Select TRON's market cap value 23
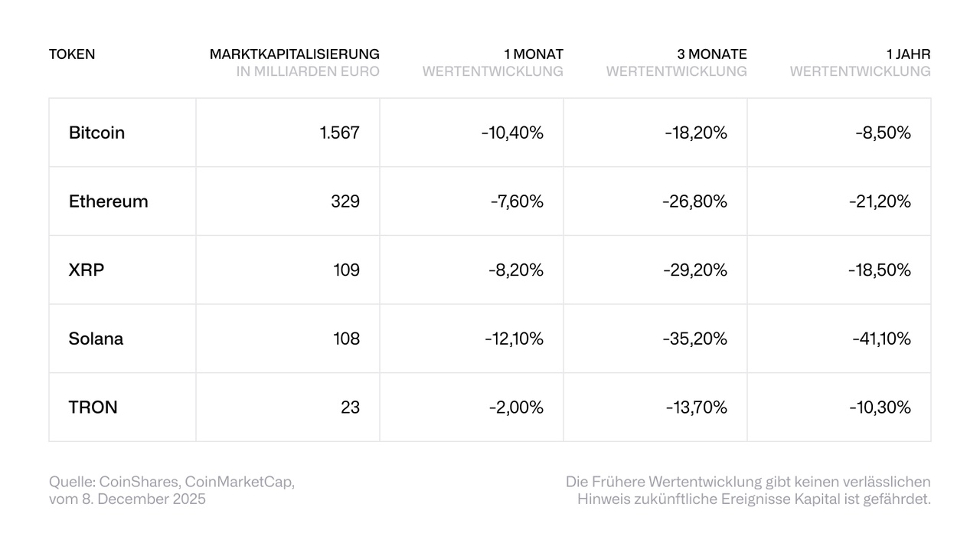 pyautogui.click(x=350, y=407)
